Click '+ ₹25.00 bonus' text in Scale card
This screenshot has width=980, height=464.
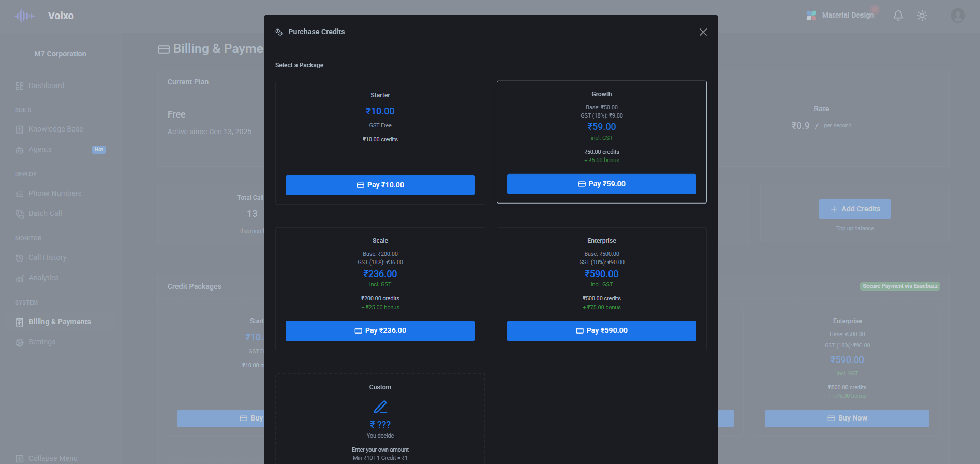[380, 307]
